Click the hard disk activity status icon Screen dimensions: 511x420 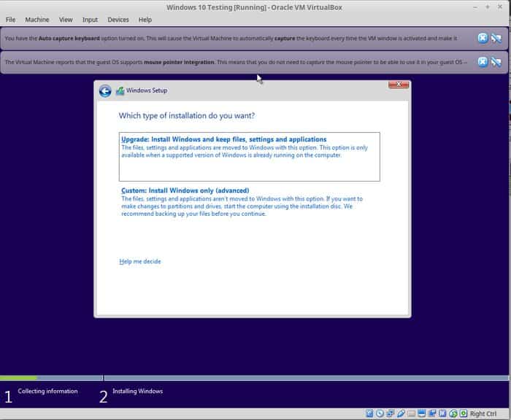(x=369, y=413)
